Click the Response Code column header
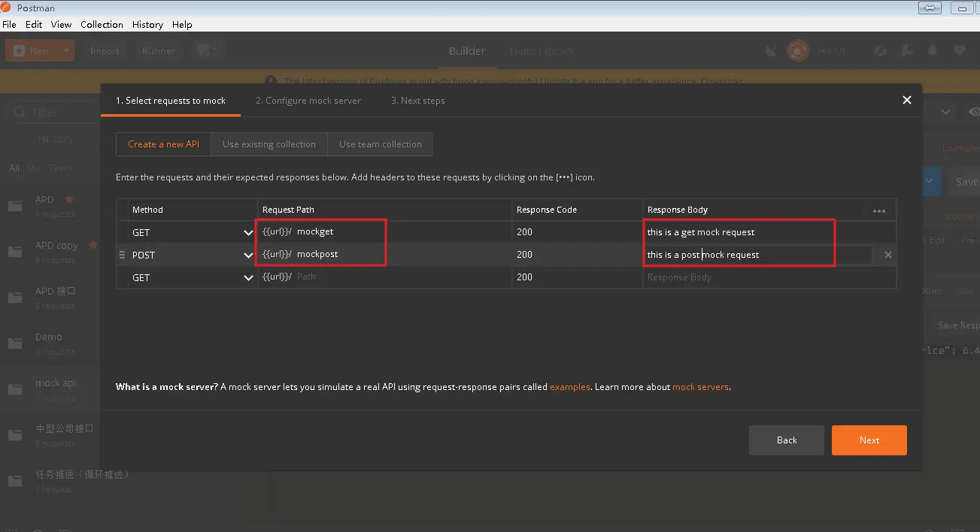Screen dimensions: 980x532 click(x=546, y=210)
